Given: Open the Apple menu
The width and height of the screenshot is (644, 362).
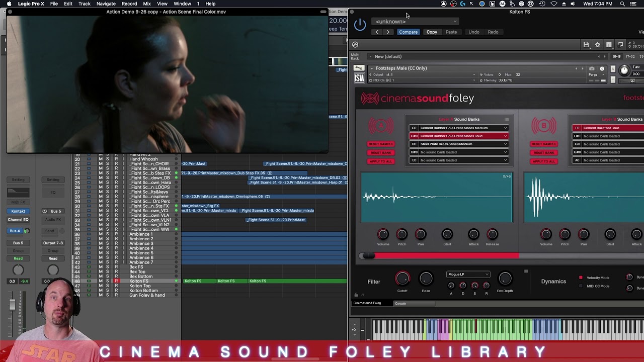Looking at the screenshot, I should 9,4.
